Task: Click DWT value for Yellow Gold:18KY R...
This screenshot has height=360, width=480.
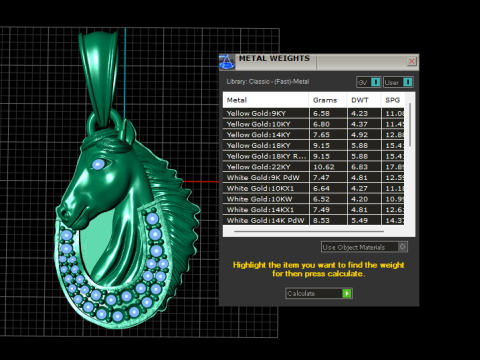Action: 359,156
